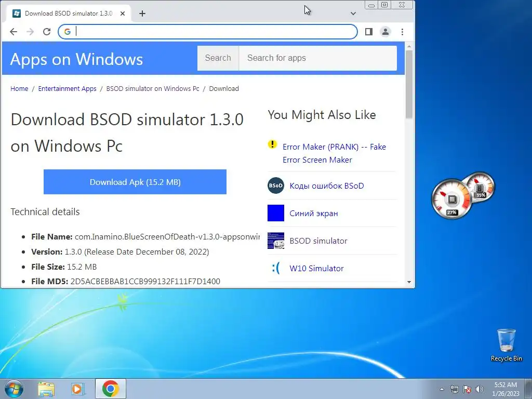Viewport: 532px width, 399px height.
Task: Click the round BSoD app icon
Action: coord(276,185)
